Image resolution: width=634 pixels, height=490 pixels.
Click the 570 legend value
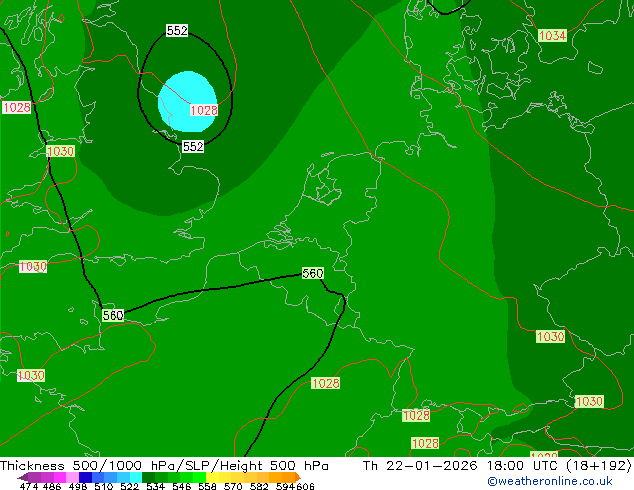click(233, 486)
